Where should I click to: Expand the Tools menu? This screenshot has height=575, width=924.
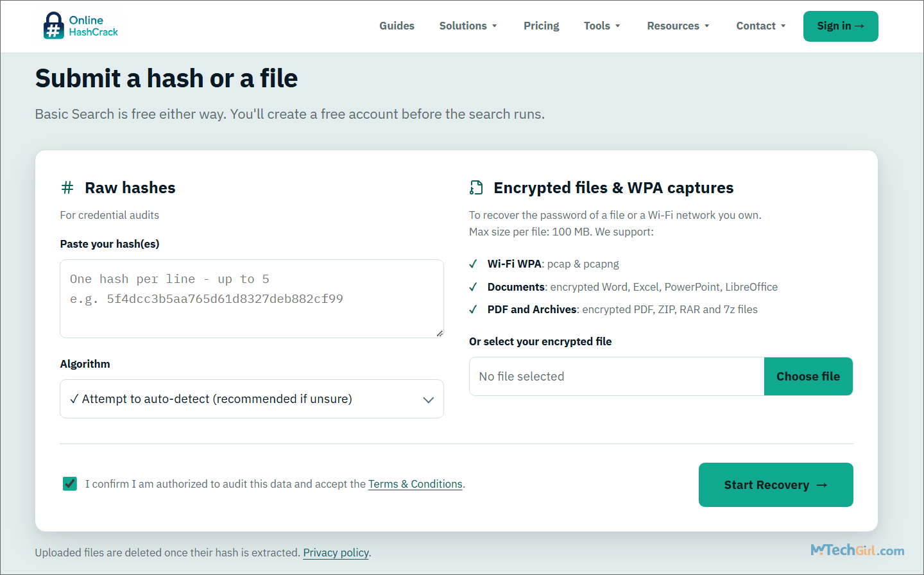click(x=602, y=26)
